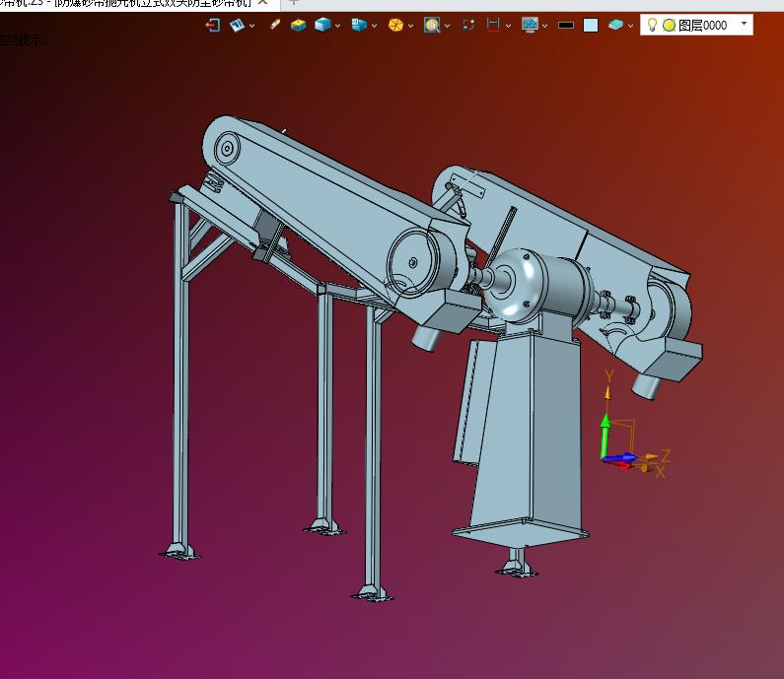Click the stacked layers manager icon
Viewport: 784px width, 679px height.
coord(615,25)
